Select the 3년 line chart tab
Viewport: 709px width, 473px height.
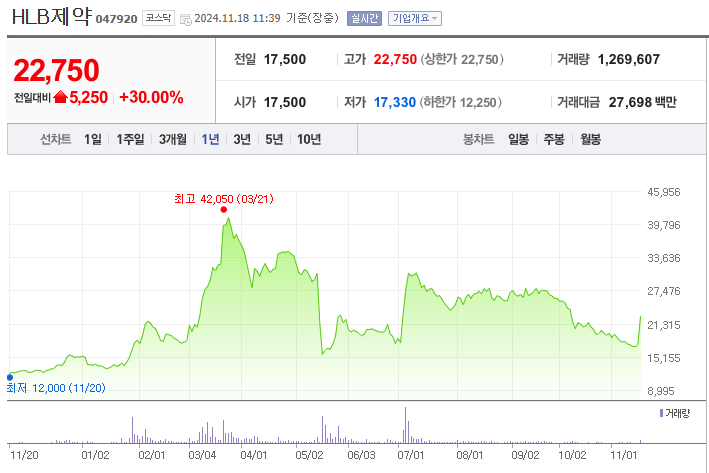242,139
